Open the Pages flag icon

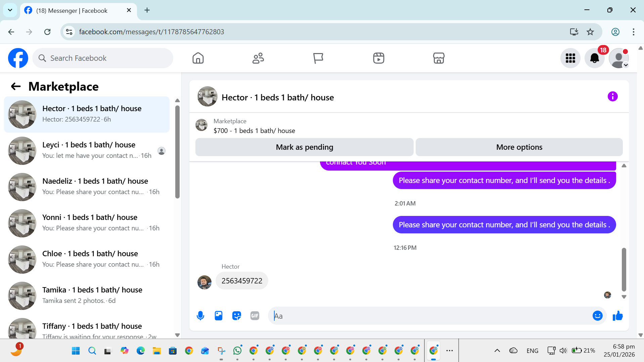[x=318, y=58]
